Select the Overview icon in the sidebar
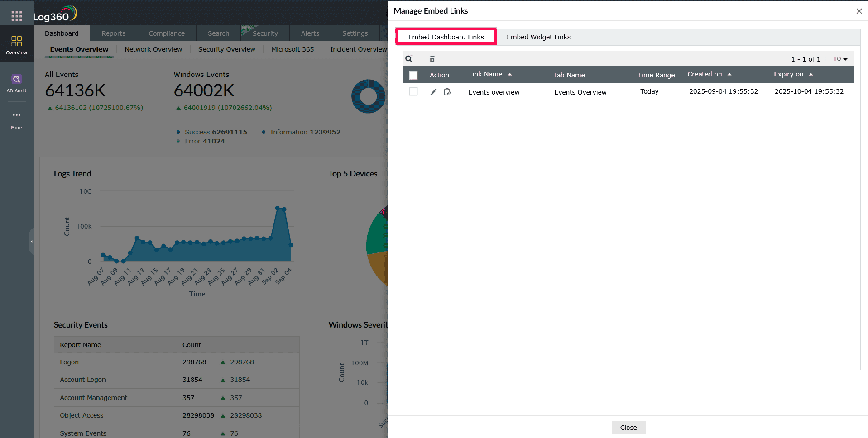The height and width of the screenshot is (438, 868). pos(16,44)
